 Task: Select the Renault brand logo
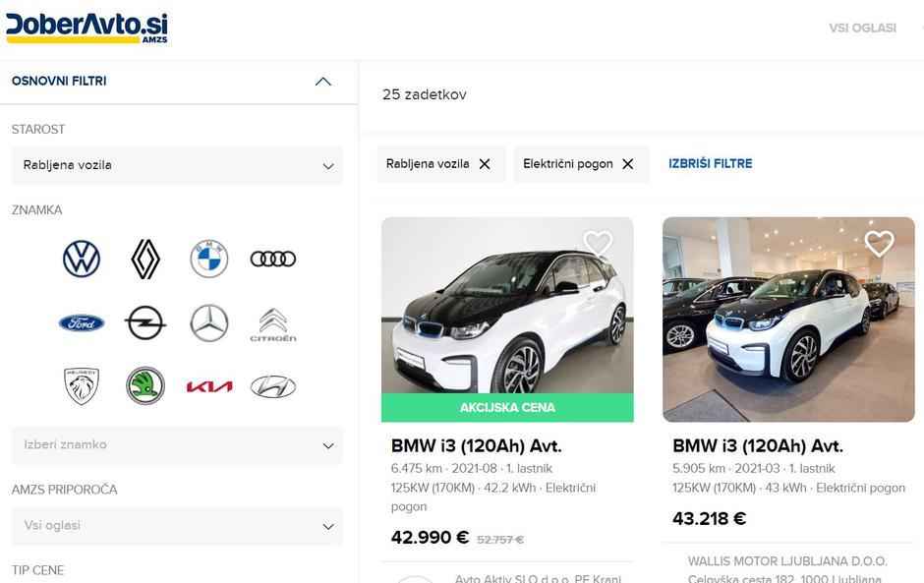click(x=144, y=259)
